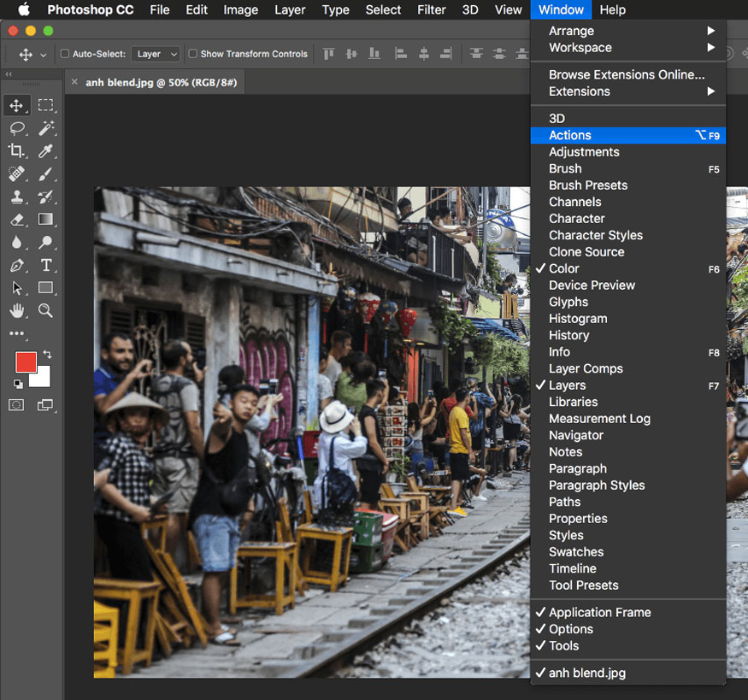This screenshot has height=700, width=748.
Task: Select the Zoom magnifier tool
Action: [x=46, y=311]
